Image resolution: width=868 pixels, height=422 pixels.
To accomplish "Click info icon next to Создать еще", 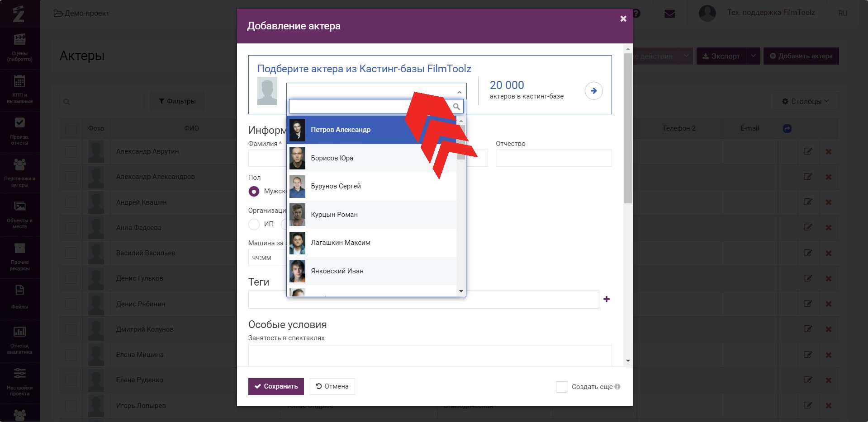I will [617, 386].
